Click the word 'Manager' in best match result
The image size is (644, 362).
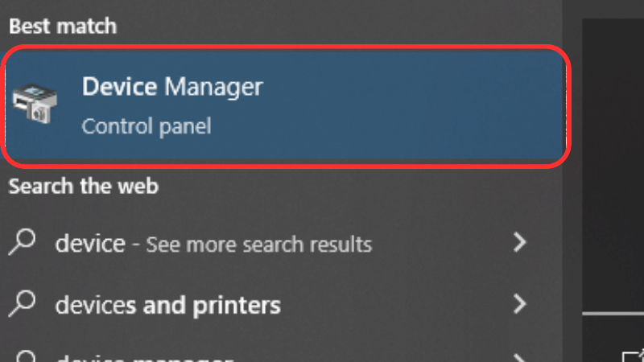tap(213, 88)
